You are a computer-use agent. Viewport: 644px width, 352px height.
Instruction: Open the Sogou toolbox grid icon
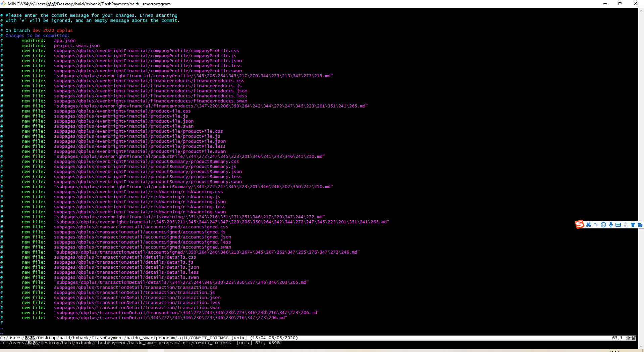click(x=640, y=225)
